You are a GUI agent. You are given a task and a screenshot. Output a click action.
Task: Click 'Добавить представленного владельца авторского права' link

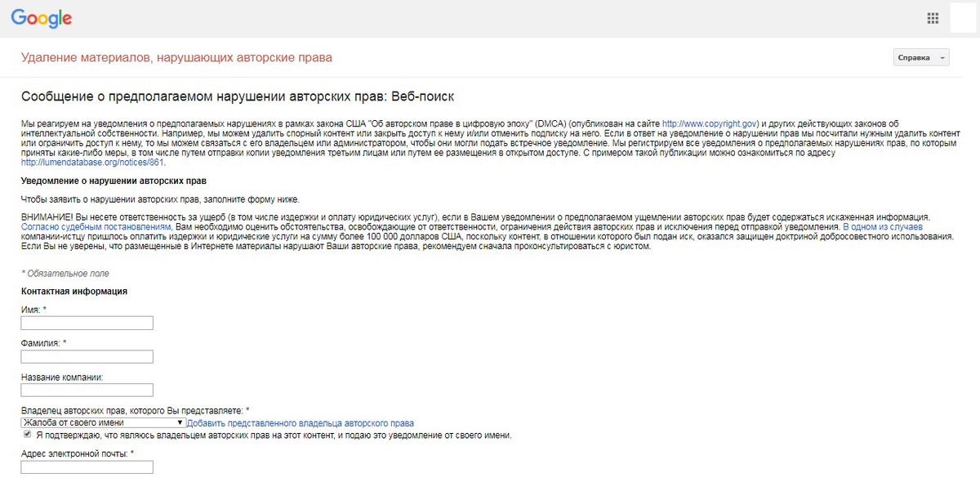[x=300, y=423]
